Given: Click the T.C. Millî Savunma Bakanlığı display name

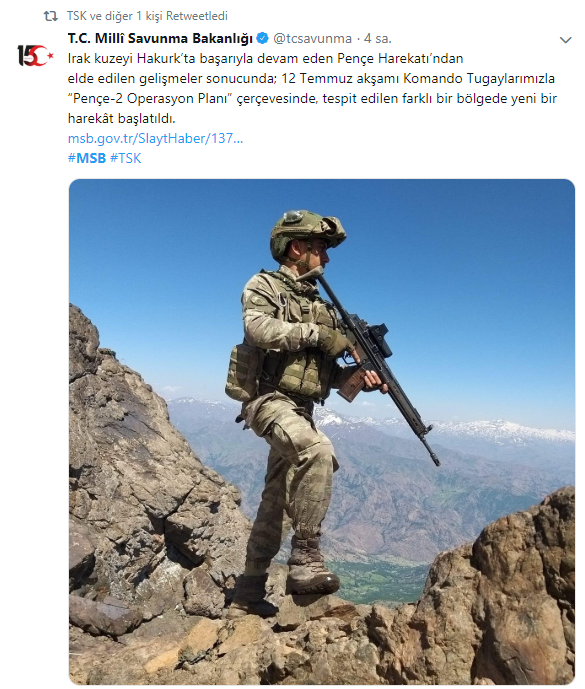Looking at the screenshot, I should [x=160, y=39].
